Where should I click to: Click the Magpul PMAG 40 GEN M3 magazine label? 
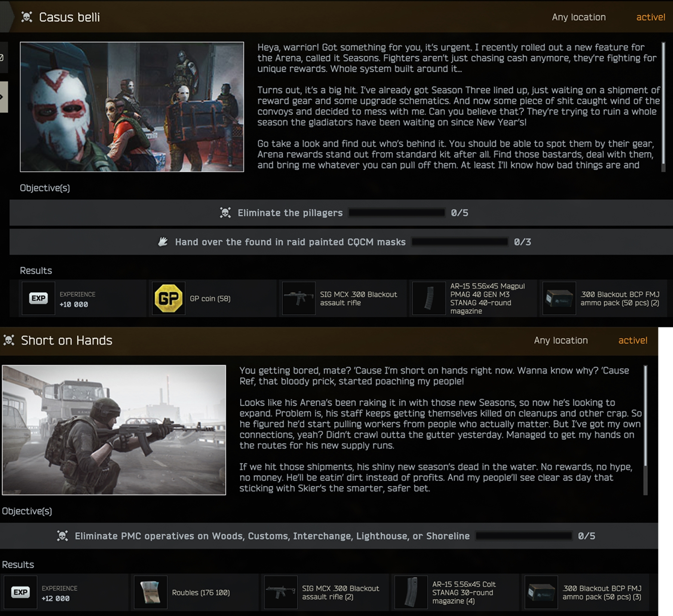coord(488,298)
